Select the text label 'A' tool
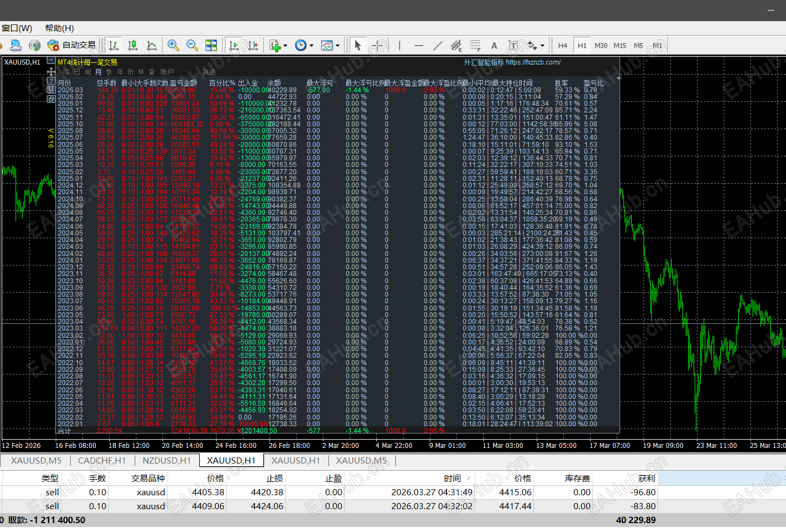Viewport: 786px width, 532px height. tap(494, 46)
